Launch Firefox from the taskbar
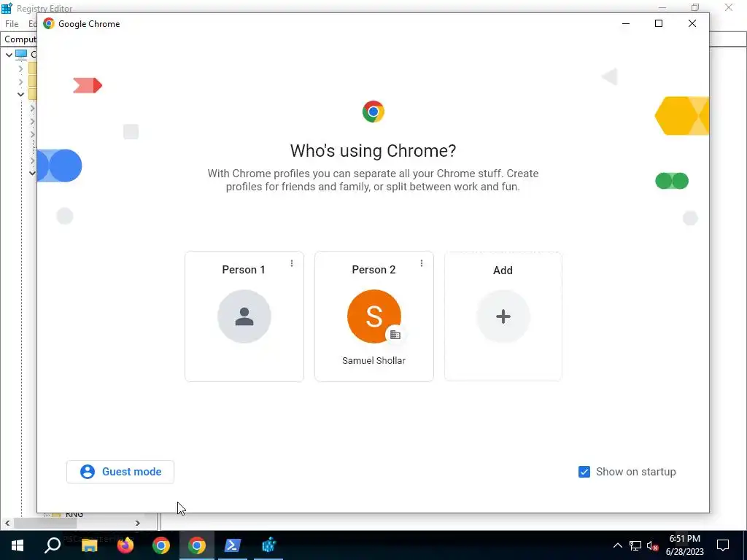747x560 pixels. pos(125,545)
